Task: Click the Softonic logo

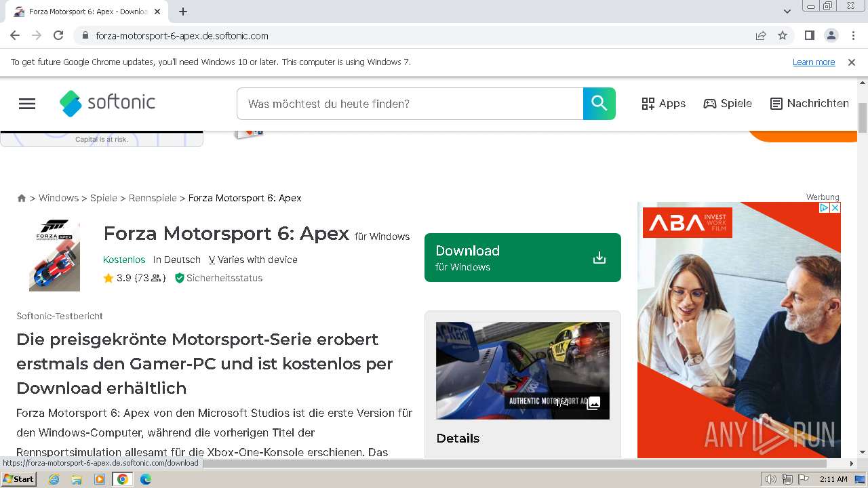Action: coord(107,103)
